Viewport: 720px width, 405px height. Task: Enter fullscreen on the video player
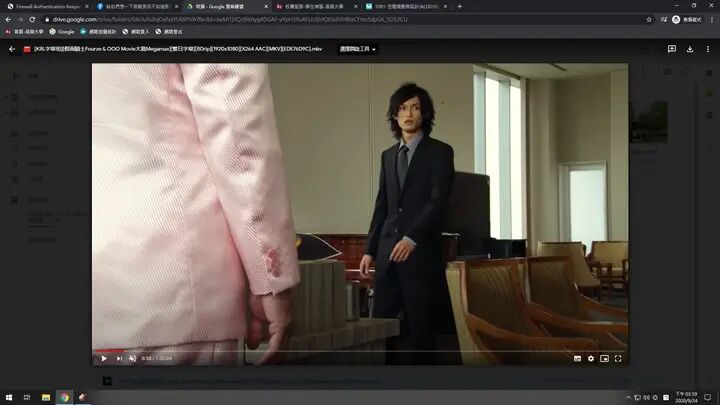click(x=618, y=359)
